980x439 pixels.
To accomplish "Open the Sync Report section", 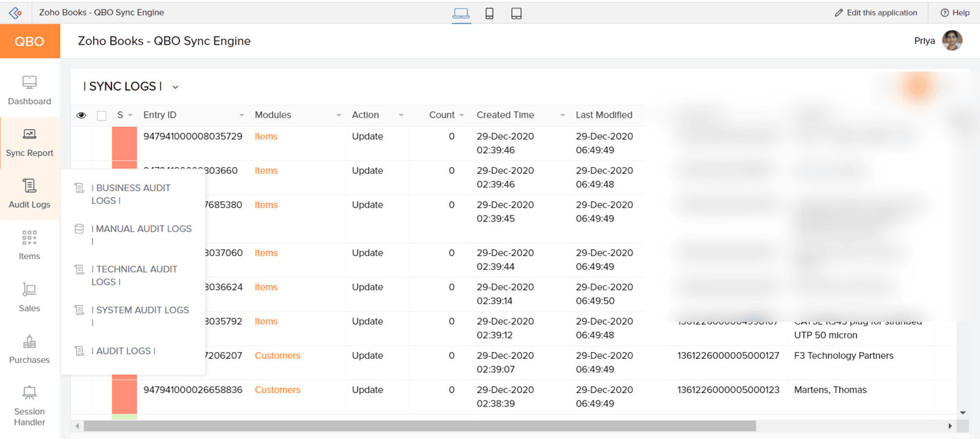I will pyautogui.click(x=29, y=143).
